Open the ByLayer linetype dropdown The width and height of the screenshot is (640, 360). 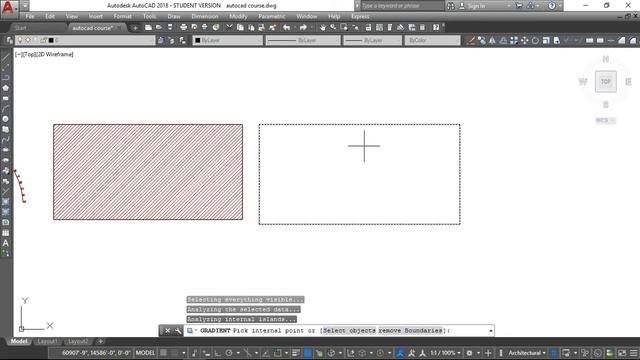[x=303, y=40]
